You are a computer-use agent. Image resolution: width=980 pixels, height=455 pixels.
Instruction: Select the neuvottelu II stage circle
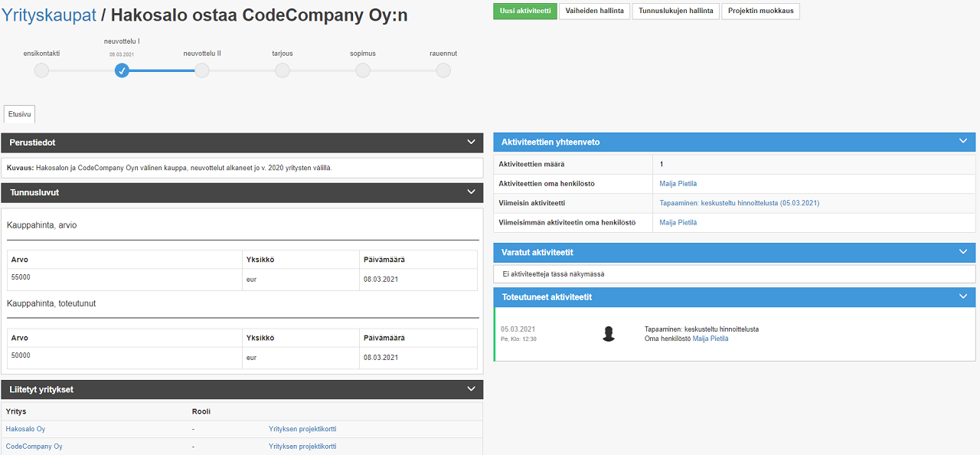[x=202, y=70]
